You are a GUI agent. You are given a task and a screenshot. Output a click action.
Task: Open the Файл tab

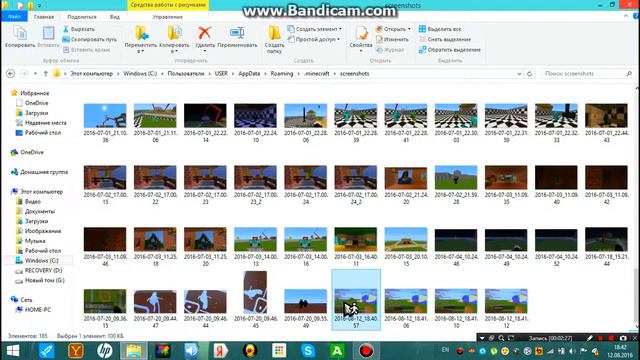pos(14,17)
